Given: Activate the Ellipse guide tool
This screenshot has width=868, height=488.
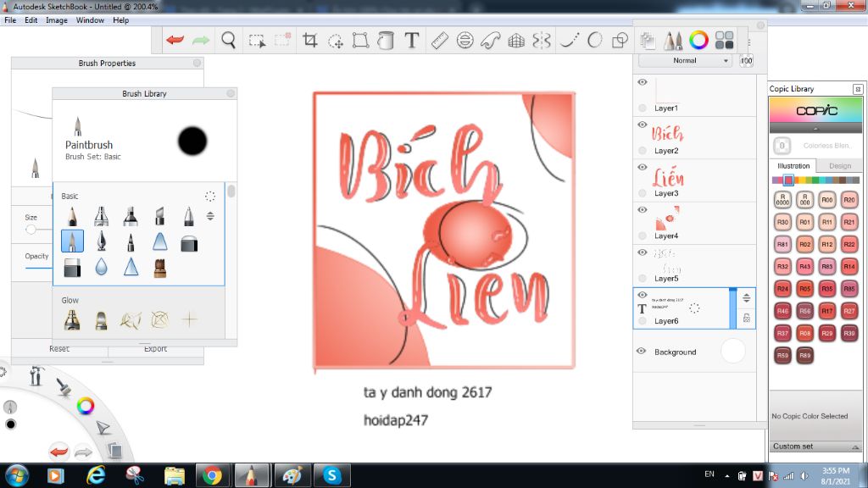Looking at the screenshot, I should pyautogui.click(x=465, y=41).
